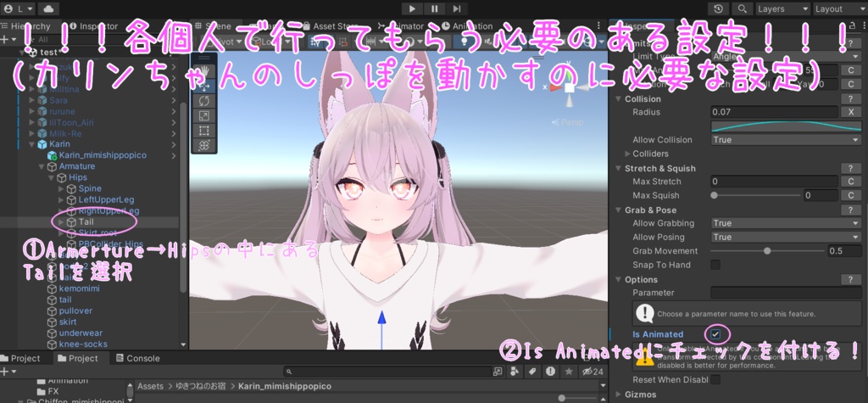
Task: Select the kemomimi object
Action: [79, 288]
